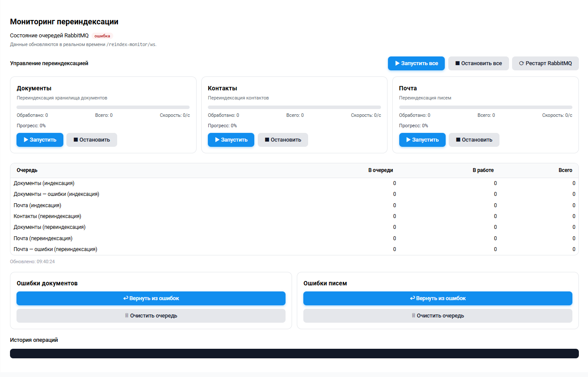Click the Почта progress bar
The image size is (588, 377).
485,107
